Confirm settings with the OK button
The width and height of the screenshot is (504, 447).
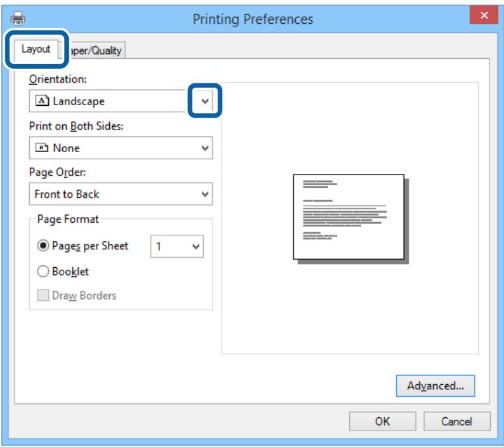[x=382, y=421]
